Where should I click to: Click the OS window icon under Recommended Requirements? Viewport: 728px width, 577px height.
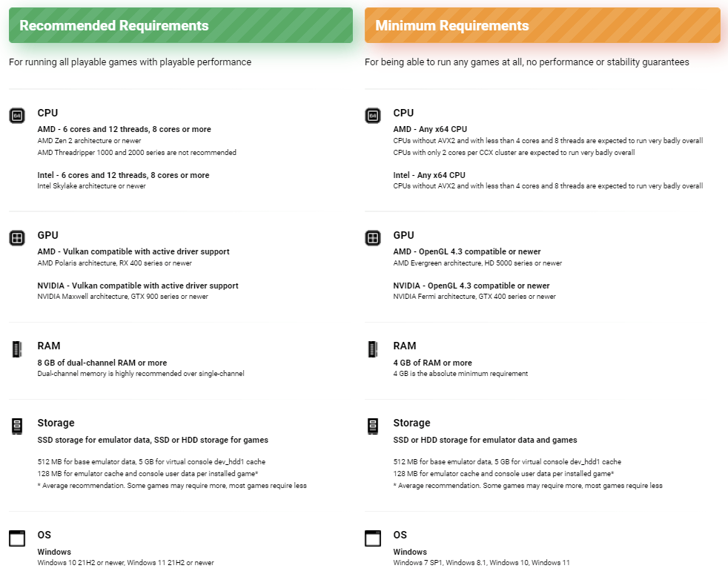coord(16,538)
